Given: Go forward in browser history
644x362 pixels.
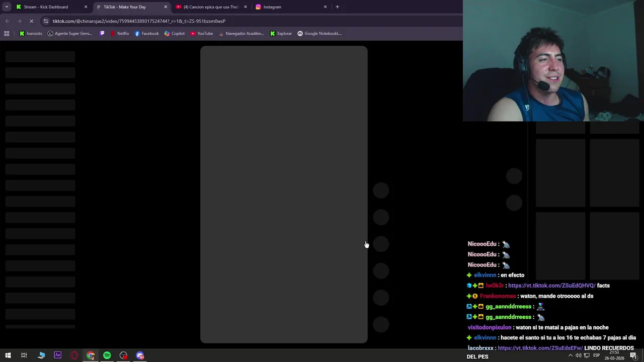Looking at the screenshot, I should [x=19, y=21].
